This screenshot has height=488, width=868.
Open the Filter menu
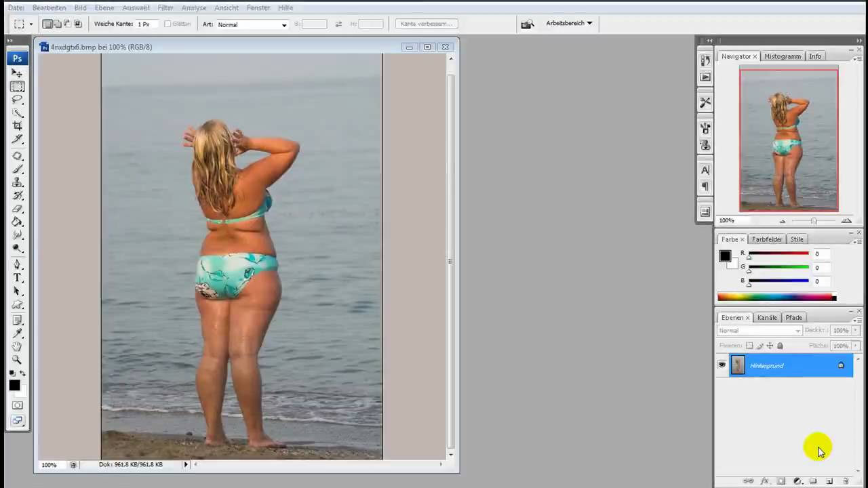[165, 7]
